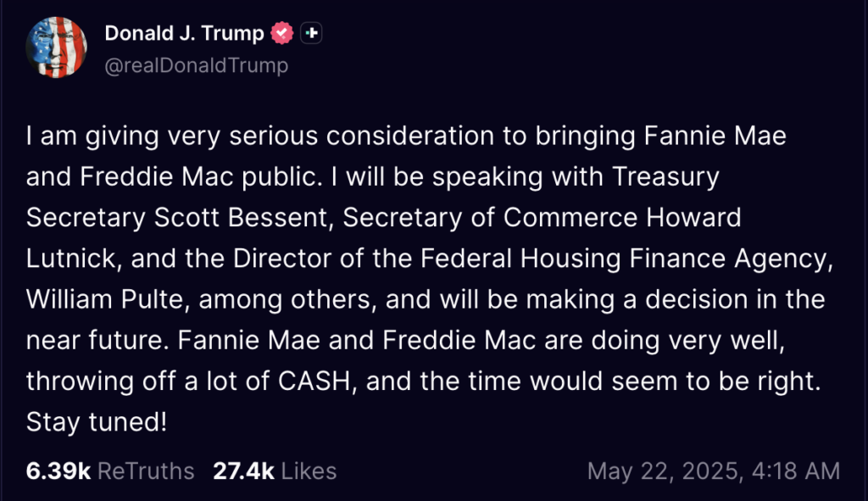Click the red verified badge icon

282,34
